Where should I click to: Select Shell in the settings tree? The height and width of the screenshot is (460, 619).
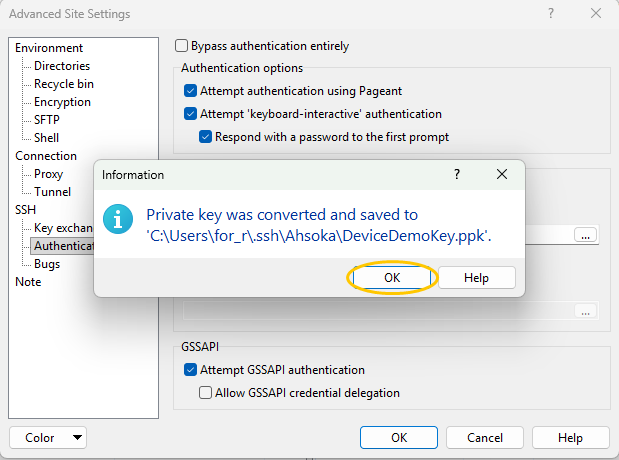pos(46,138)
